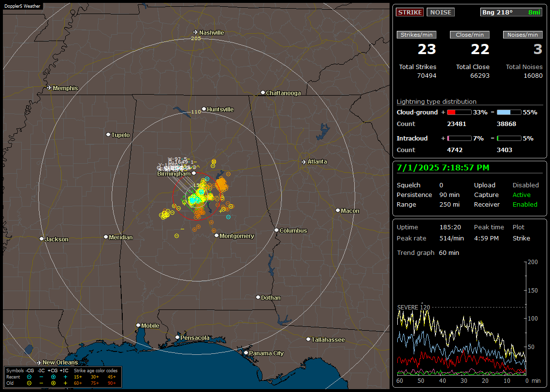Image resolution: width=550 pixels, height=392 pixels.
Task: Select the Tupelo city marker dot
Action: tap(108, 135)
